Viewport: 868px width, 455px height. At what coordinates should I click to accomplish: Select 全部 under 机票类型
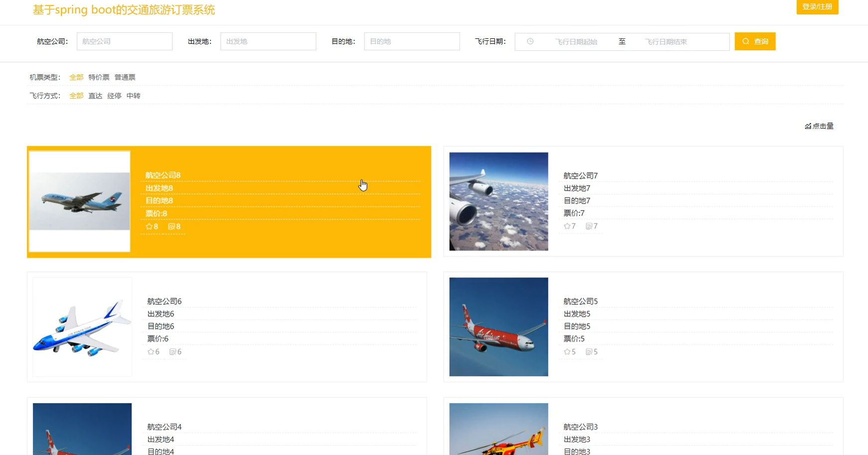76,77
